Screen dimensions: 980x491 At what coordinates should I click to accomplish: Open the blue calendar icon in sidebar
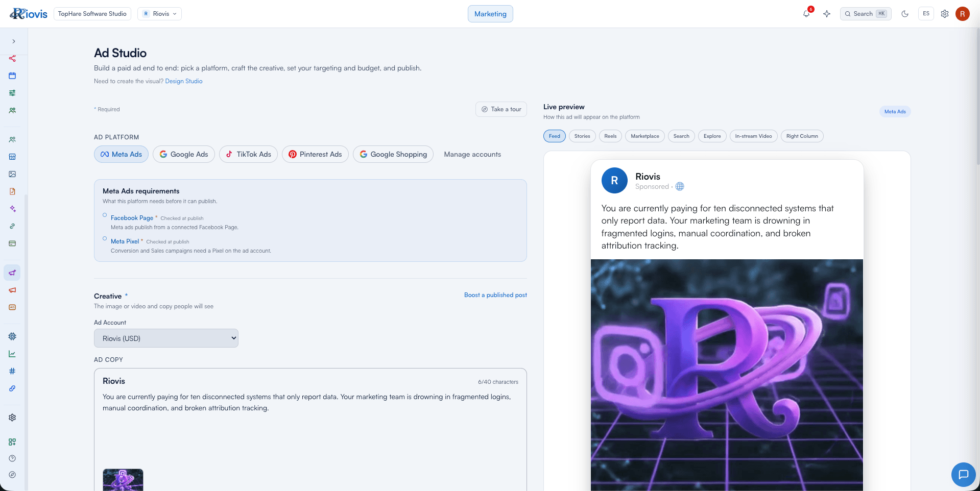click(12, 76)
